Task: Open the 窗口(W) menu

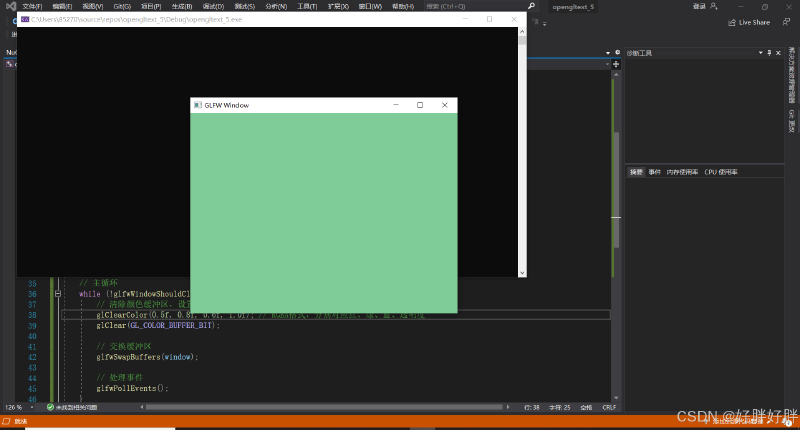Action: click(370, 6)
